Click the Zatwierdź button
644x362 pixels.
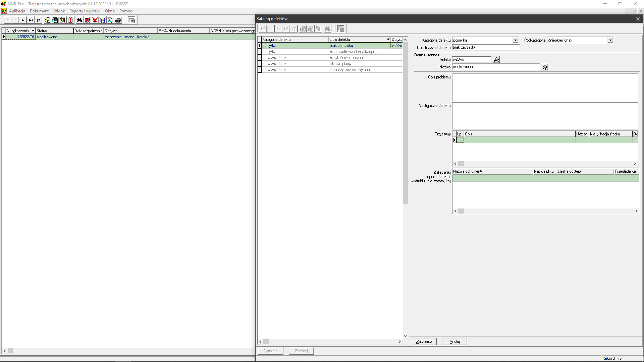click(424, 342)
